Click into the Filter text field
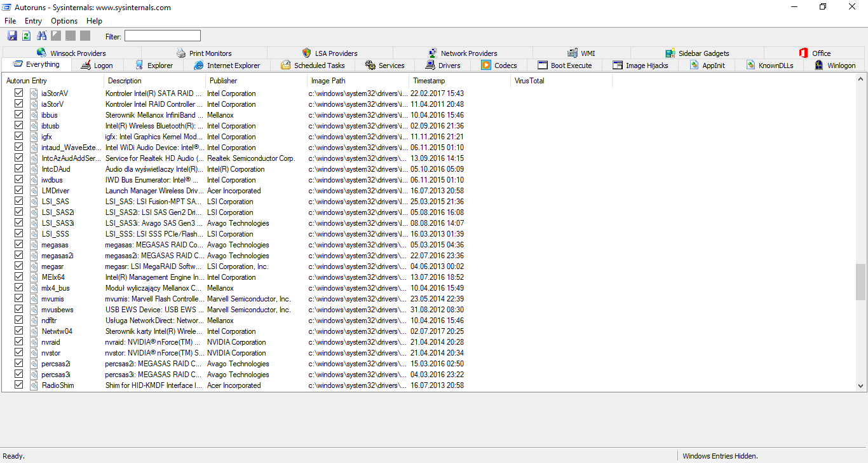Viewport: 868px width, 463px height. tap(162, 36)
